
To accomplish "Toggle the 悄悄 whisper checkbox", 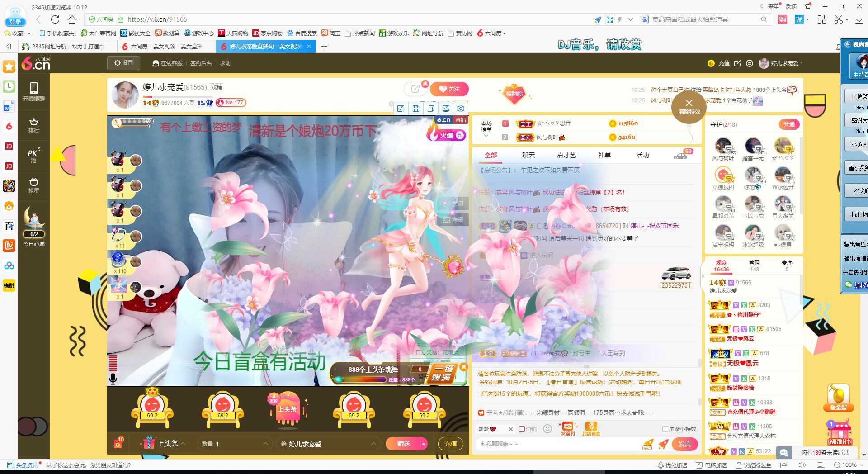I will click(522, 429).
